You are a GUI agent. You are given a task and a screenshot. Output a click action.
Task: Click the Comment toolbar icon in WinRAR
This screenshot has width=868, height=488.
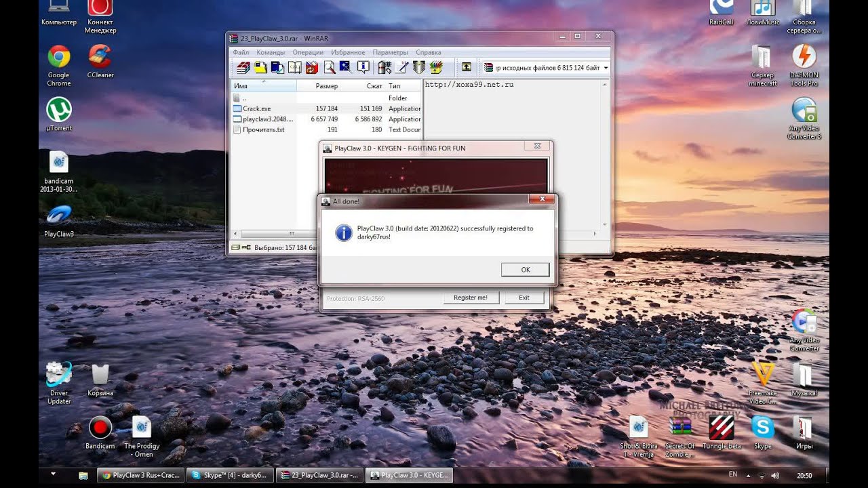point(401,67)
